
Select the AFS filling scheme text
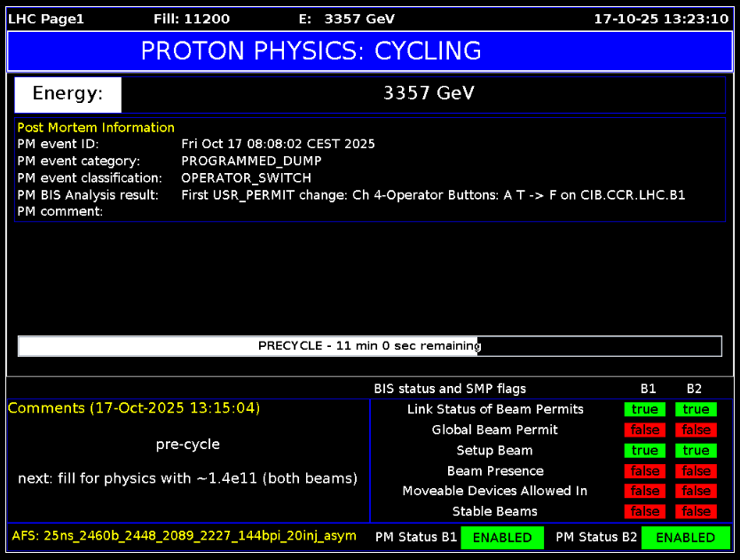[x=184, y=536]
